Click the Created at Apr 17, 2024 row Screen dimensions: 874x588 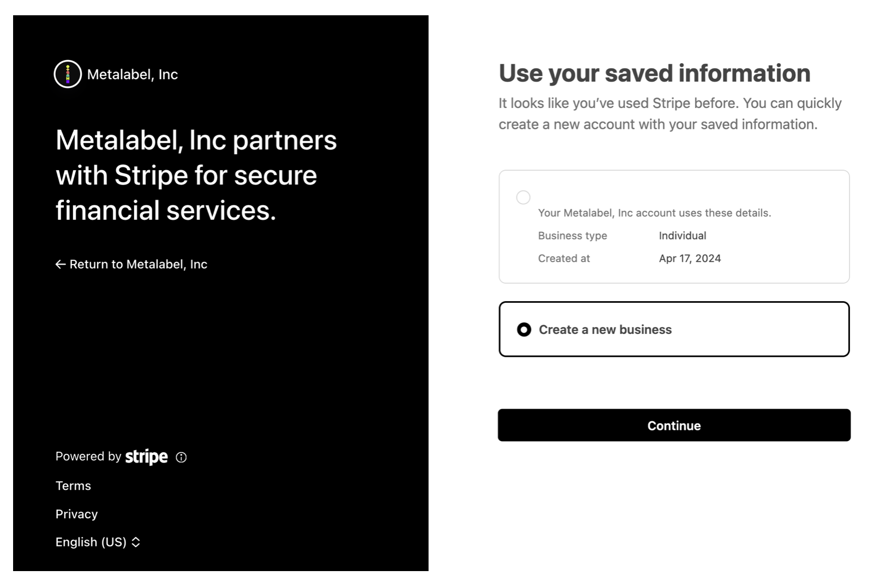(630, 259)
